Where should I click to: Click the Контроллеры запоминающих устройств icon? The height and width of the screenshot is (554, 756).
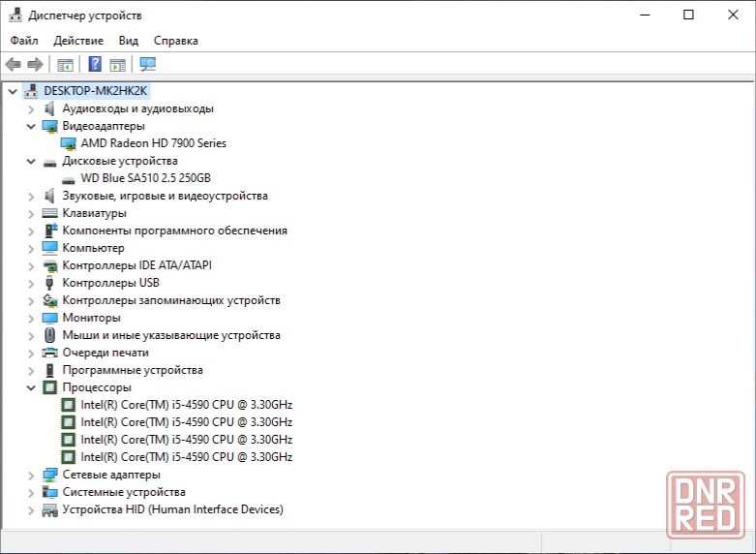click(50, 300)
